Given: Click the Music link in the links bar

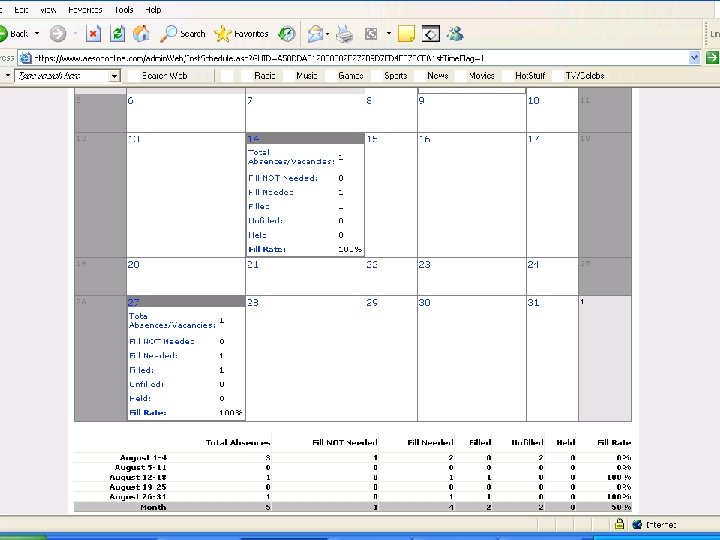Looking at the screenshot, I should point(307,75).
